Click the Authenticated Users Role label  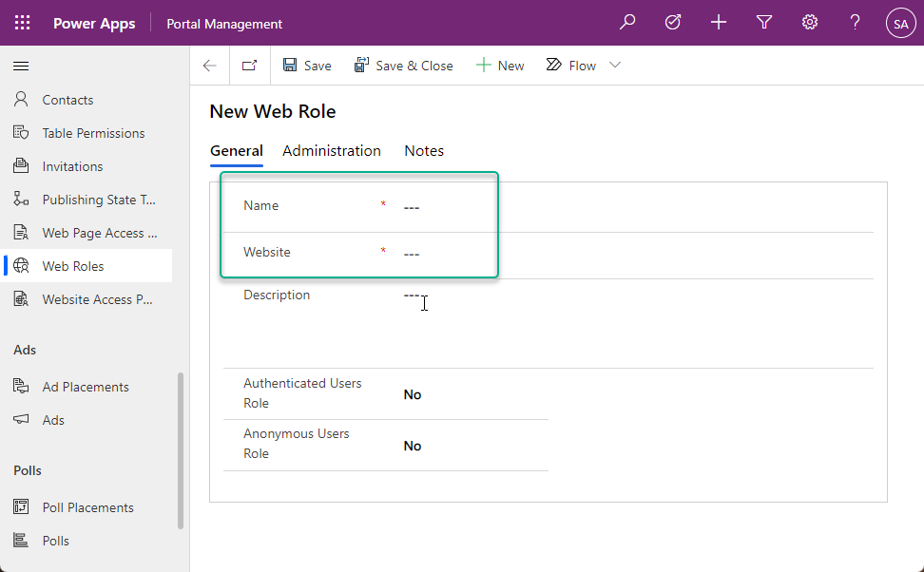tap(302, 393)
